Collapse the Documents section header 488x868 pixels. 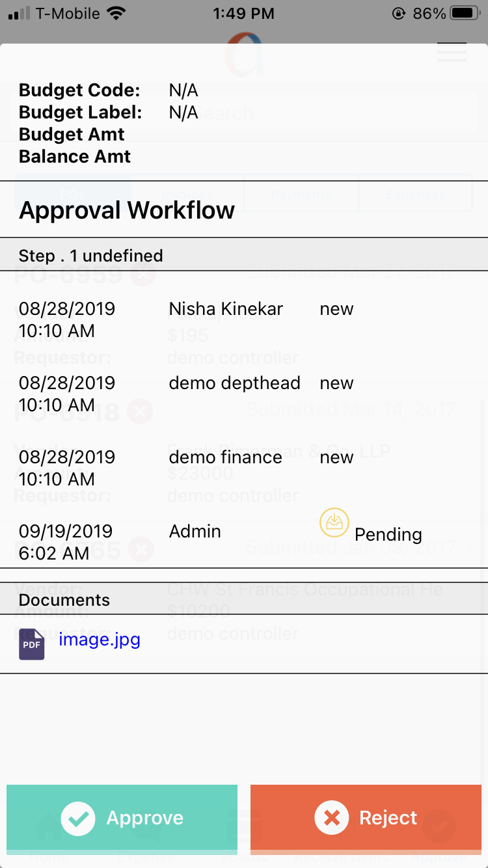tap(64, 599)
